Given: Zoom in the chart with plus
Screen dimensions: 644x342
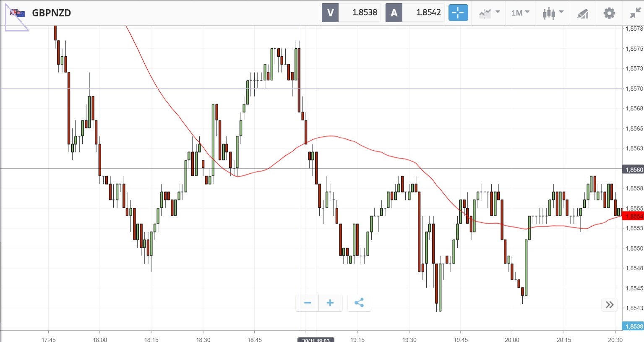Looking at the screenshot, I should pyautogui.click(x=330, y=303).
